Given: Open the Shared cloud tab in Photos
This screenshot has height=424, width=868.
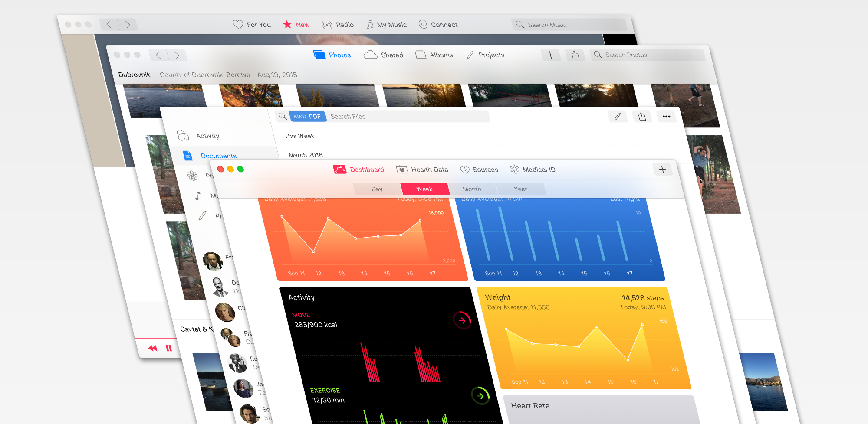Looking at the screenshot, I should tap(383, 55).
